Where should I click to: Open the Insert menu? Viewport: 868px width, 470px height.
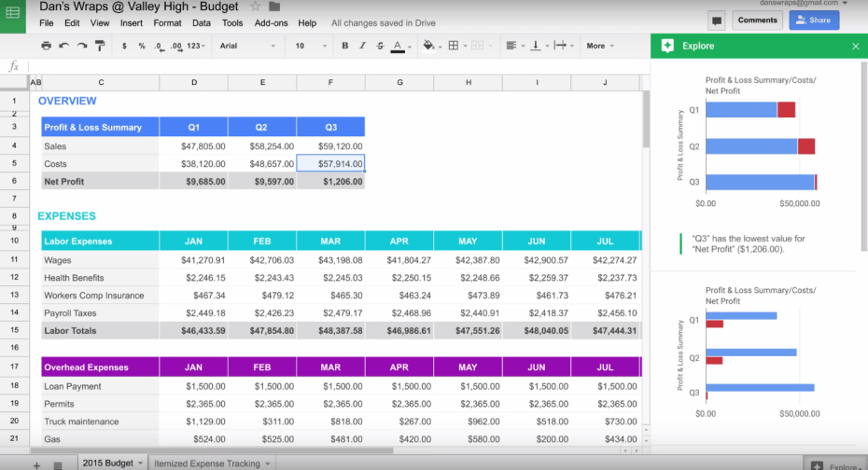point(132,23)
